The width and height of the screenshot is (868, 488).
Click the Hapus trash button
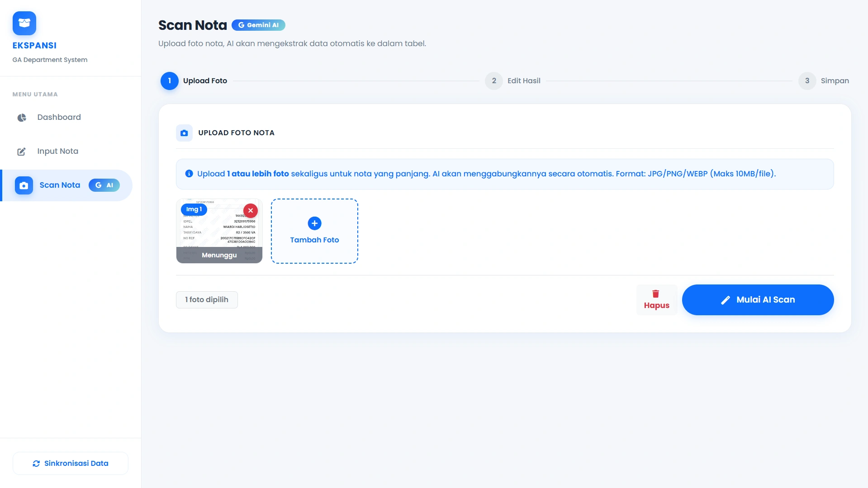coord(657,300)
